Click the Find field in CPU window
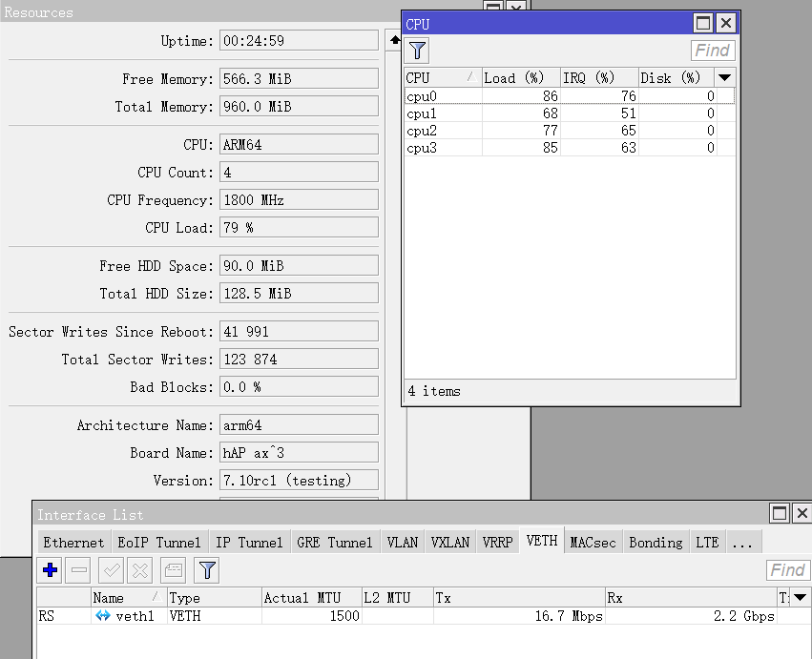The width and height of the screenshot is (812, 659). 712,51
